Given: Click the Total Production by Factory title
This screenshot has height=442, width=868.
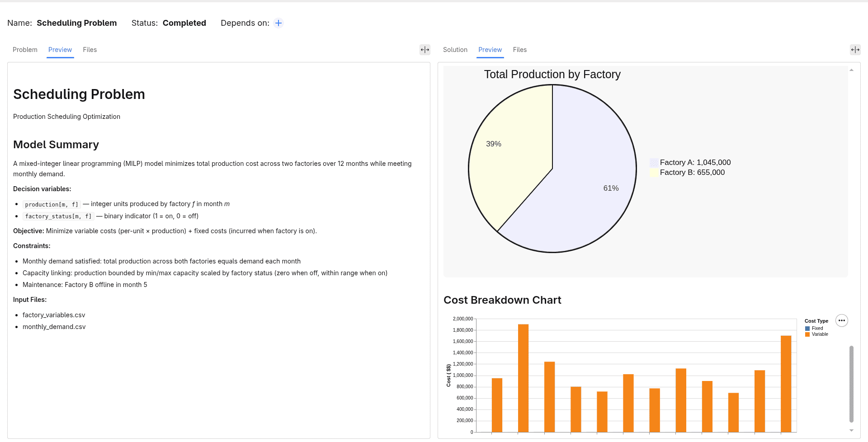Looking at the screenshot, I should point(552,74).
